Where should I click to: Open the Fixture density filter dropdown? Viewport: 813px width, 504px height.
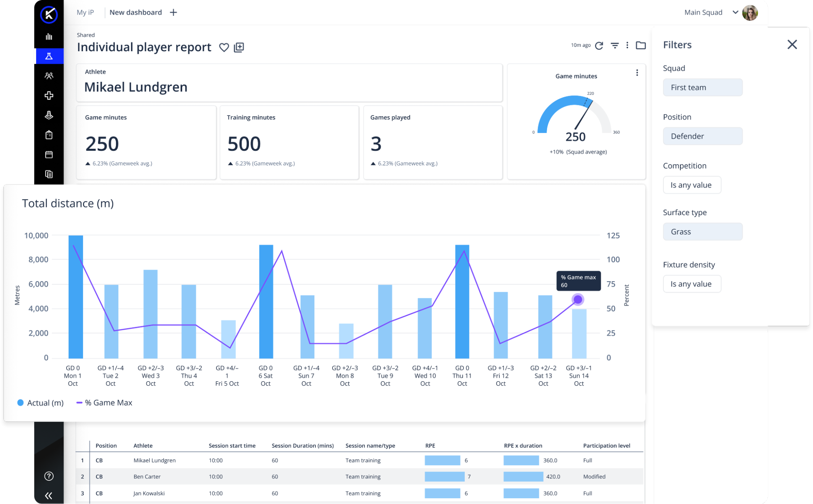pos(691,284)
